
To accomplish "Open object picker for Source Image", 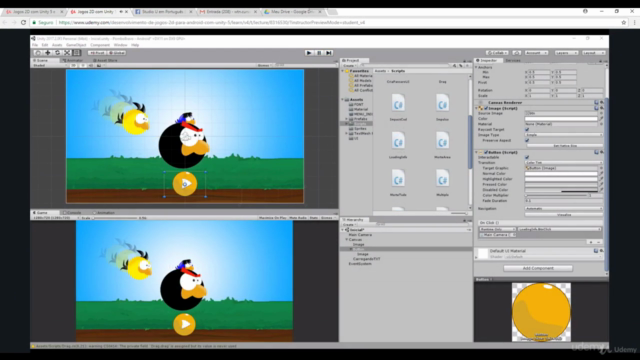I will [x=601, y=113].
